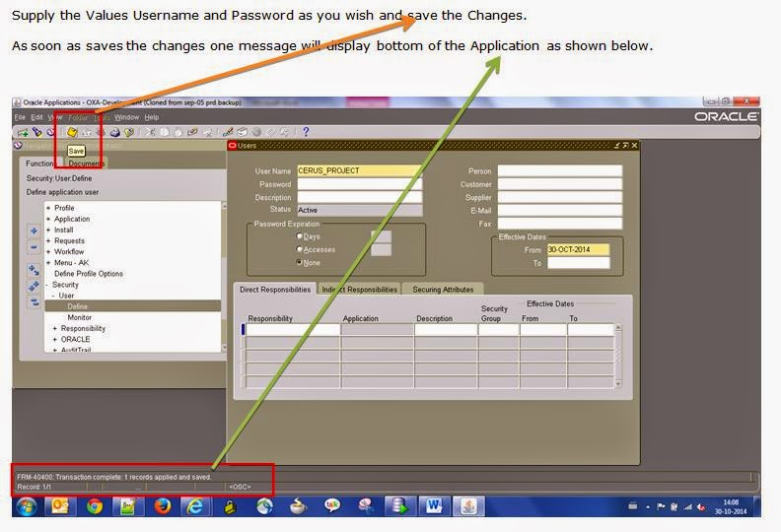
Task: Expand the Application node in the navigator
Action: pos(48,219)
